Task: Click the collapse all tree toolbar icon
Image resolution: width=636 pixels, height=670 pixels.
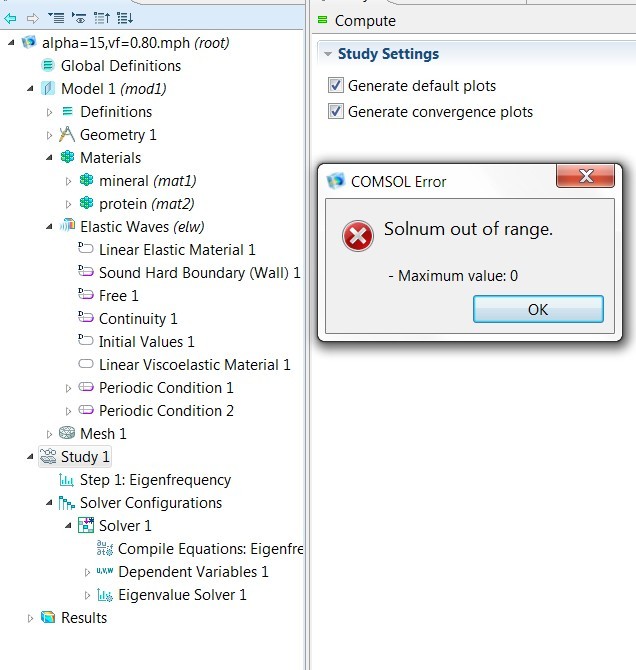Action: (x=56, y=18)
